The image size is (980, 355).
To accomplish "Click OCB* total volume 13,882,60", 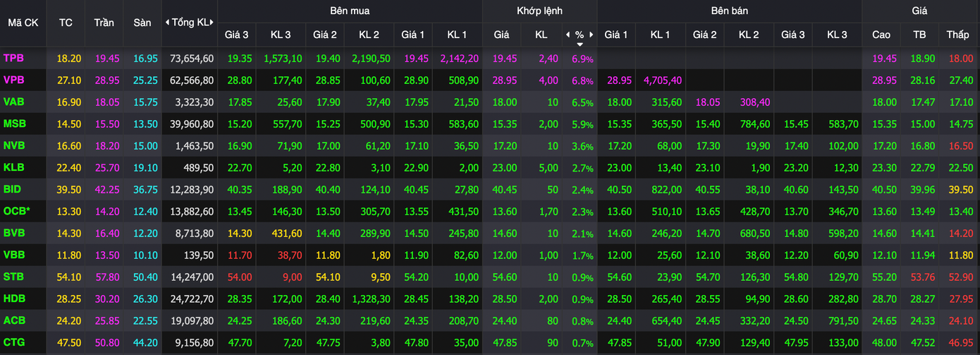I will tap(192, 212).
